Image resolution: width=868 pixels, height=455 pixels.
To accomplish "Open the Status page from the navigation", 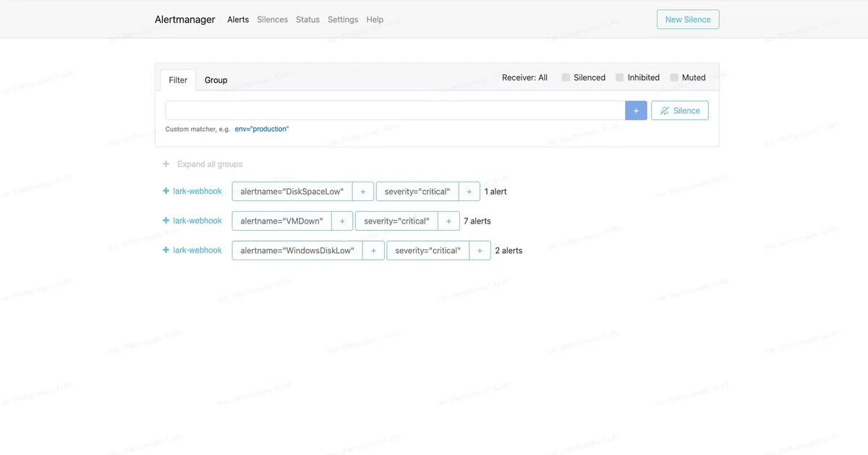I will coord(307,20).
